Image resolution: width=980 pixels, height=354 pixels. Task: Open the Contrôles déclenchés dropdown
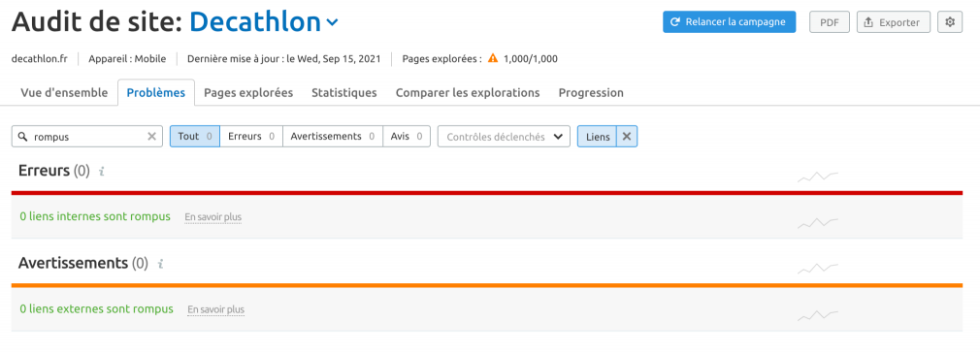504,137
